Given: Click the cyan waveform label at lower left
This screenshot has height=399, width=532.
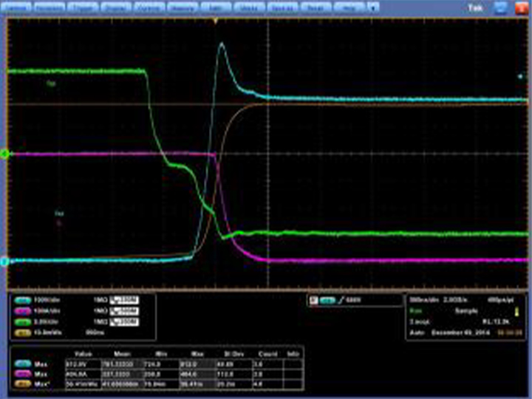Looking at the screenshot, I should [59, 214].
